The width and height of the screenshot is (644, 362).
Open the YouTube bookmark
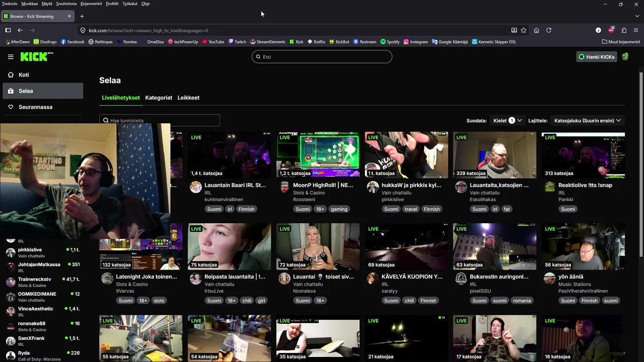tap(213, 42)
